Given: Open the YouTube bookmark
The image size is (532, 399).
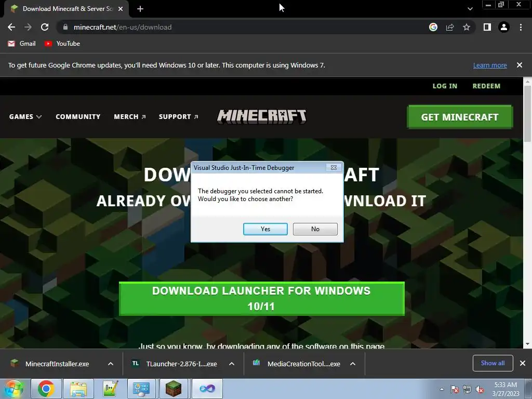Looking at the screenshot, I should coord(62,44).
